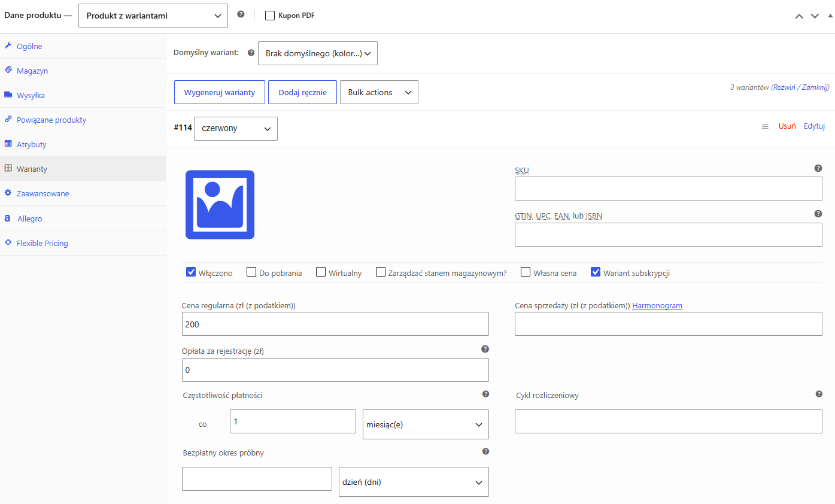This screenshot has width=835, height=504.
Task: Click the list icon beside Atrybuty
Action: coord(8,144)
